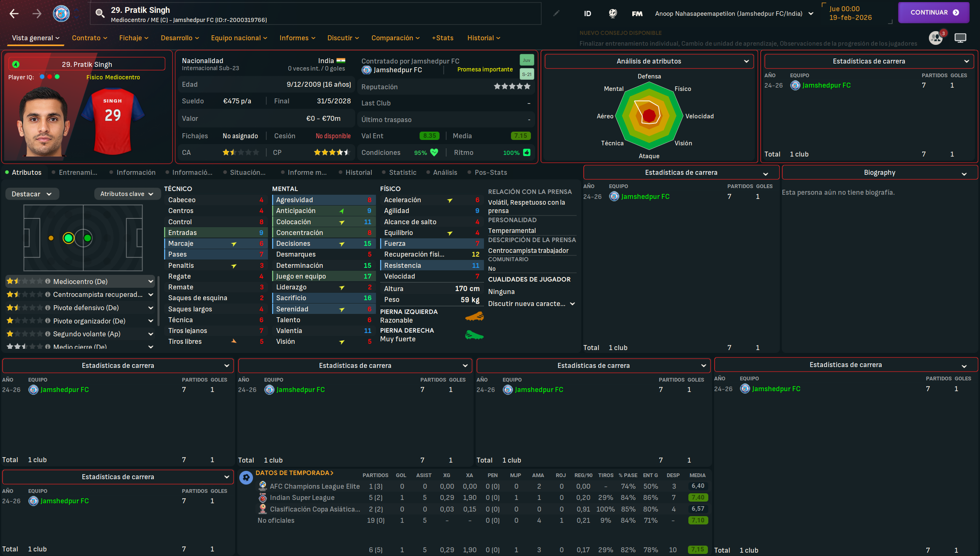Select the Atributos radio tab
The width and height of the screenshot is (980, 556).
tap(23, 172)
